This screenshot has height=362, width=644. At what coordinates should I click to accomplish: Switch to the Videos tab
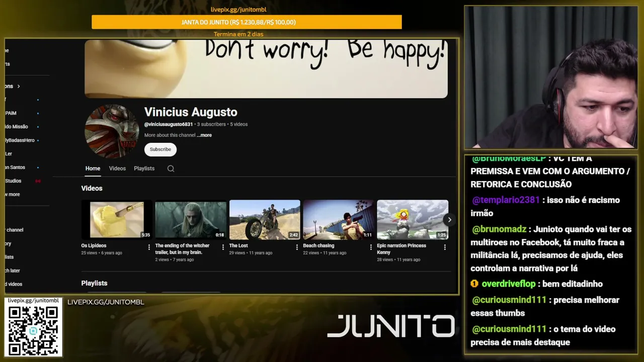117,168
